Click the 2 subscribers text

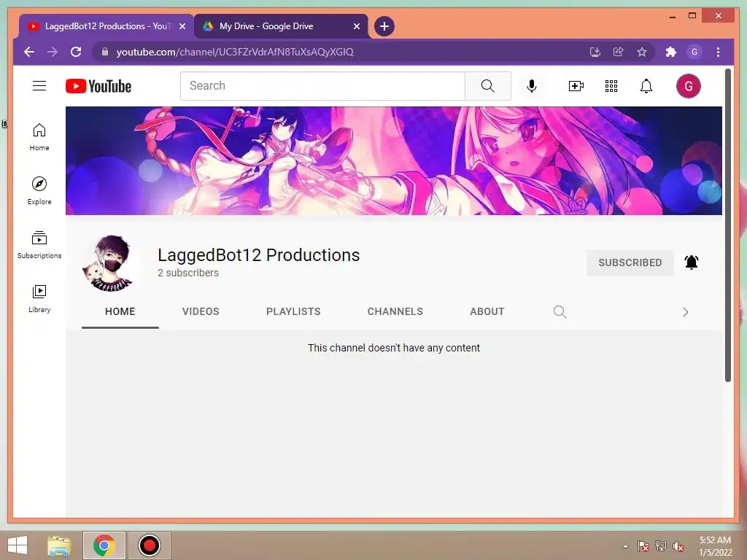pyautogui.click(x=188, y=273)
